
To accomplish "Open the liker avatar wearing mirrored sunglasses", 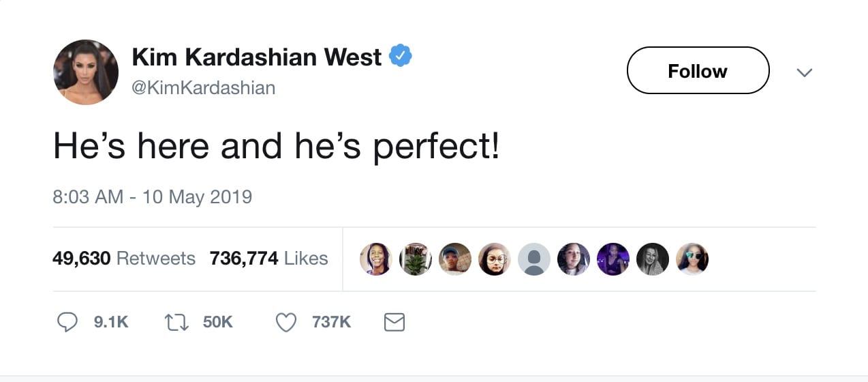I will coord(692,259).
